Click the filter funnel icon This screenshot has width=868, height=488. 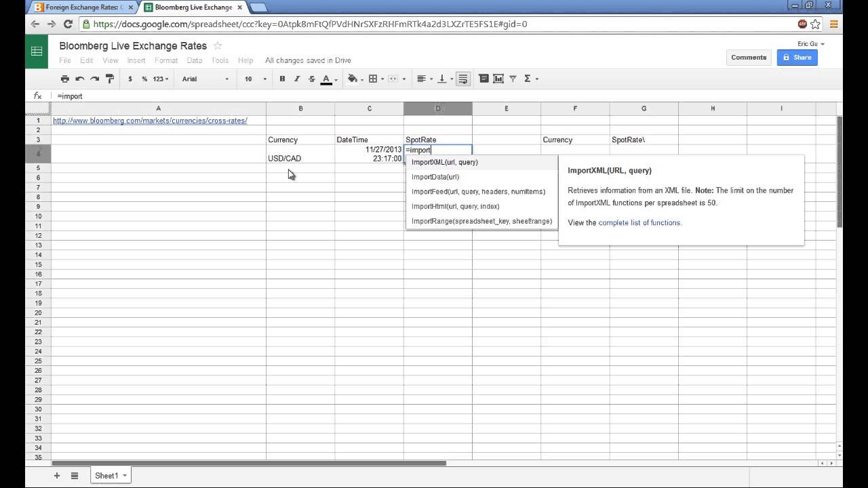(513, 79)
